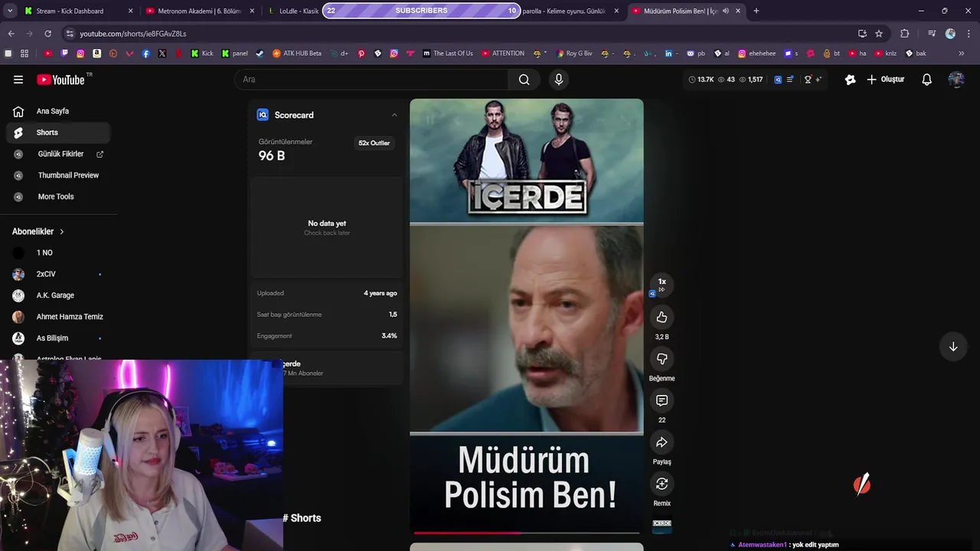Switch to the LoLdle - Klasik tab

(x=295, y=11)
